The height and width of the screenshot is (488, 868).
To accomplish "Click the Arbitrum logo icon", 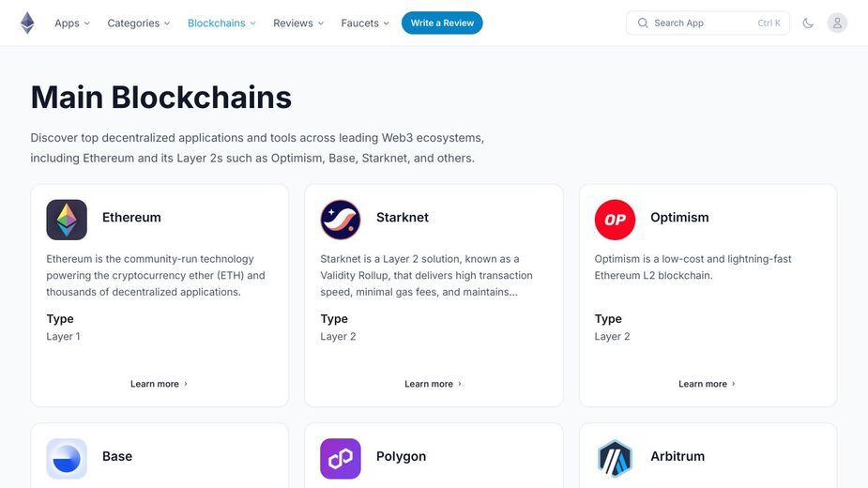I will [x=615, y=459].
